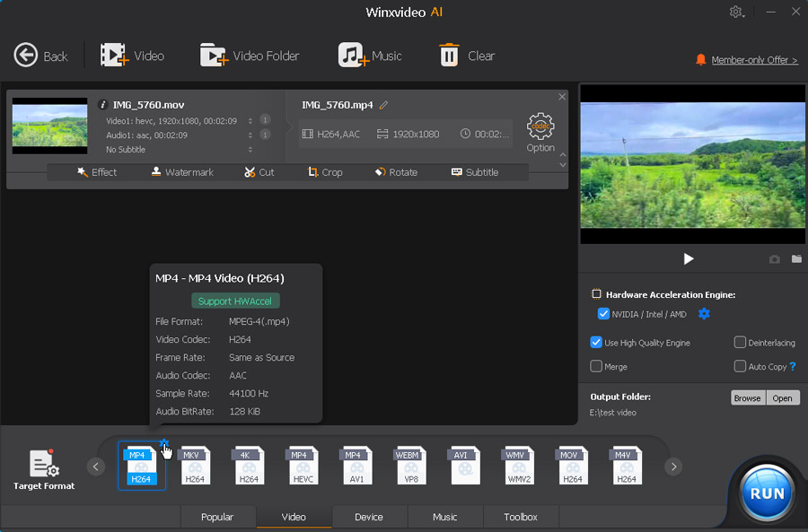Open the output folder

point(782,397)
